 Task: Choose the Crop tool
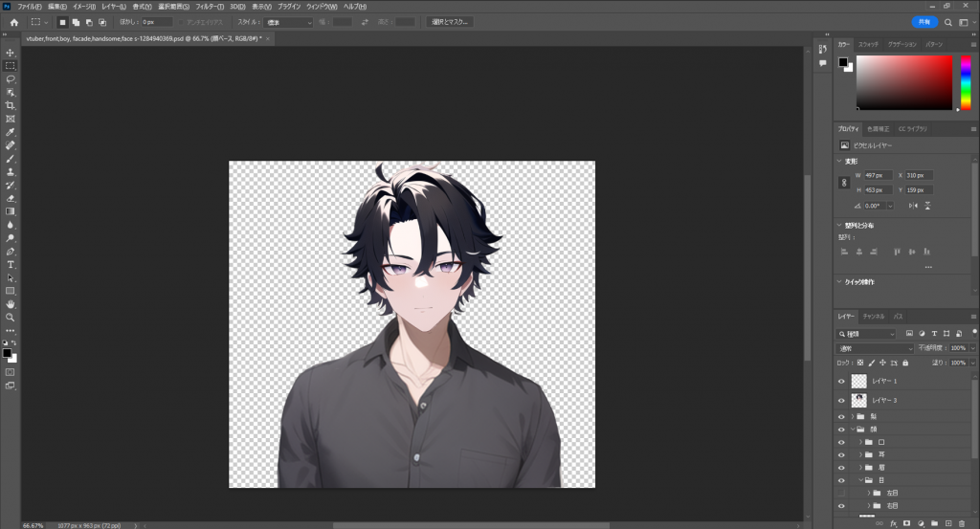pos(11,105)
